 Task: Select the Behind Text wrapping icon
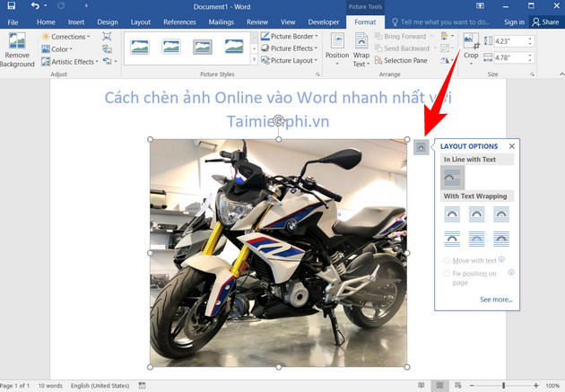coord(477,239)
